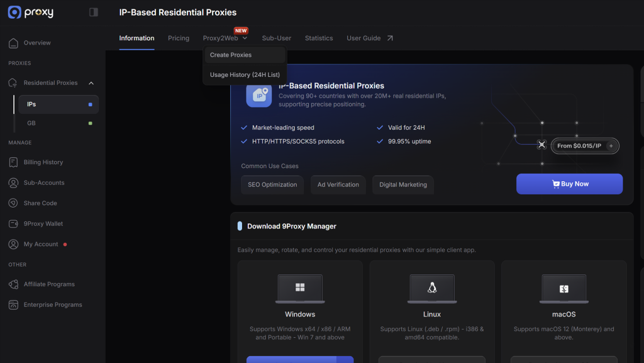Select the Linux penguin download icon
The height and width of the screenshot is (363, 644).
(431, 288)
